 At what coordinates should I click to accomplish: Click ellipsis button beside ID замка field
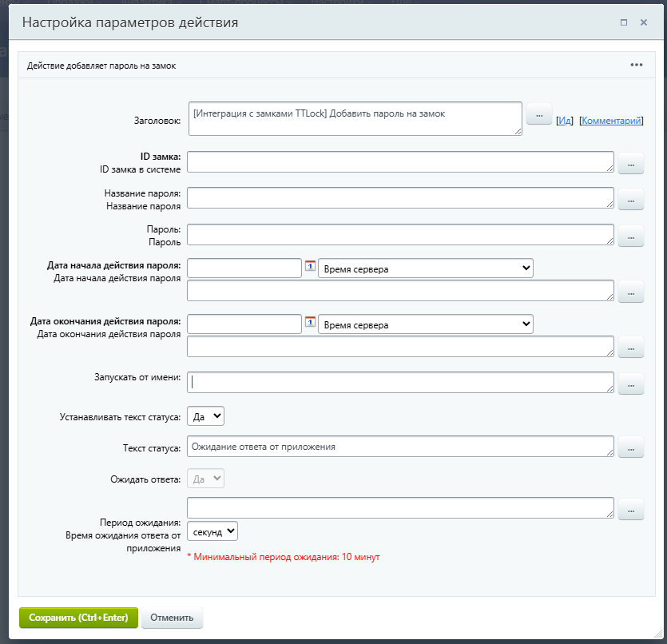[631, 164]
